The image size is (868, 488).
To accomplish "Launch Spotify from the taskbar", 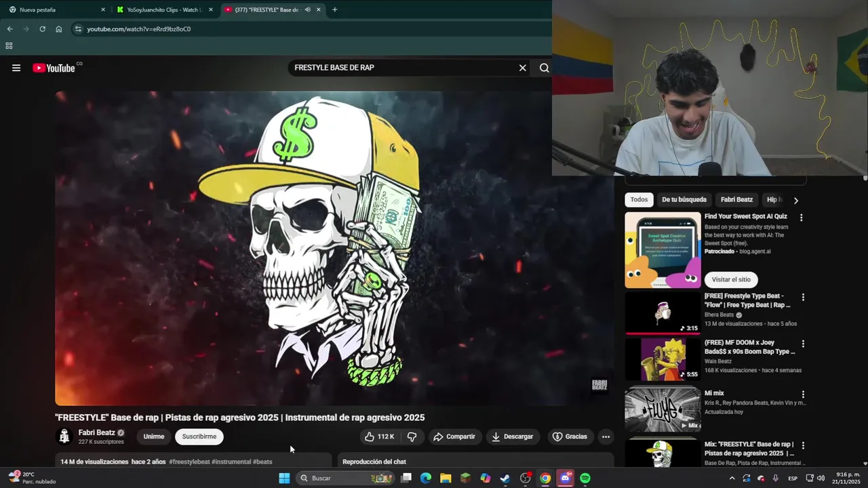I will pyautogui.click(x=585, y=479).
